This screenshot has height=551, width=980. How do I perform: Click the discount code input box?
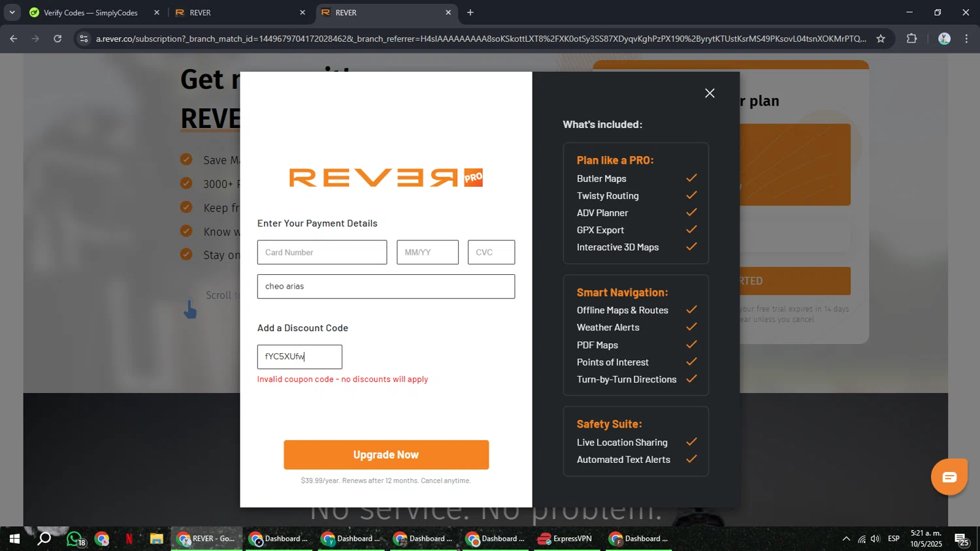click(300, 357)
